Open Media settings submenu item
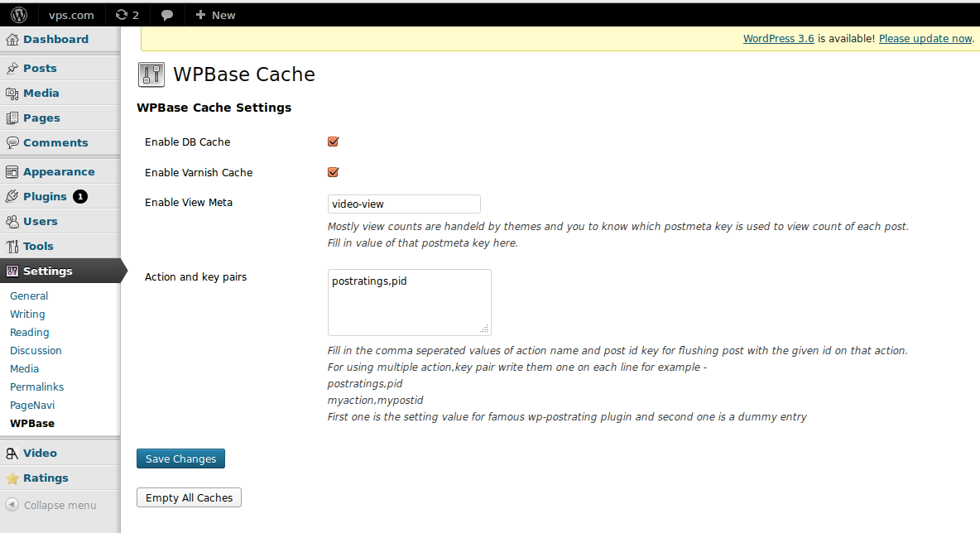The height and width of the screenshot is (533, 980). point(24,368)
